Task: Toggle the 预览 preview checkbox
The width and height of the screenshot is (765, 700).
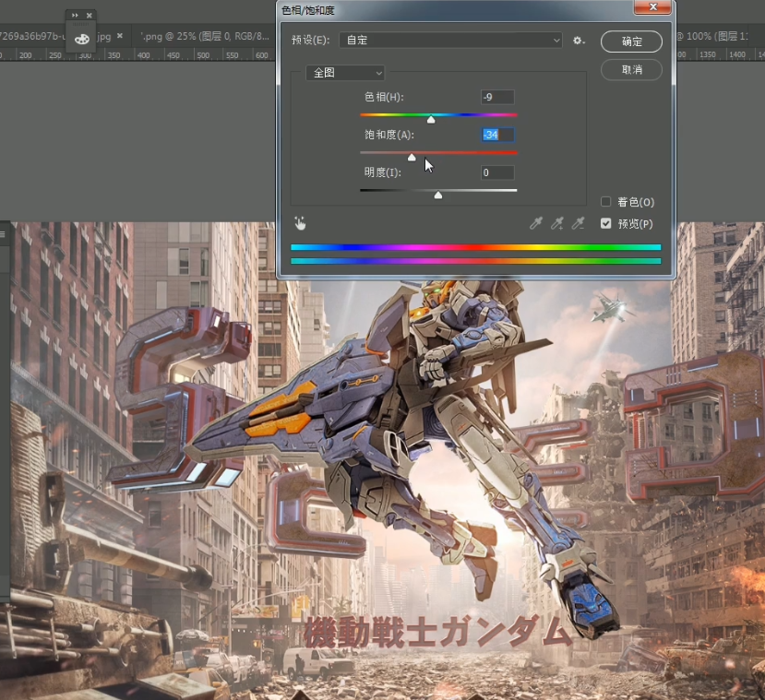Action: (x=606, y=224)
